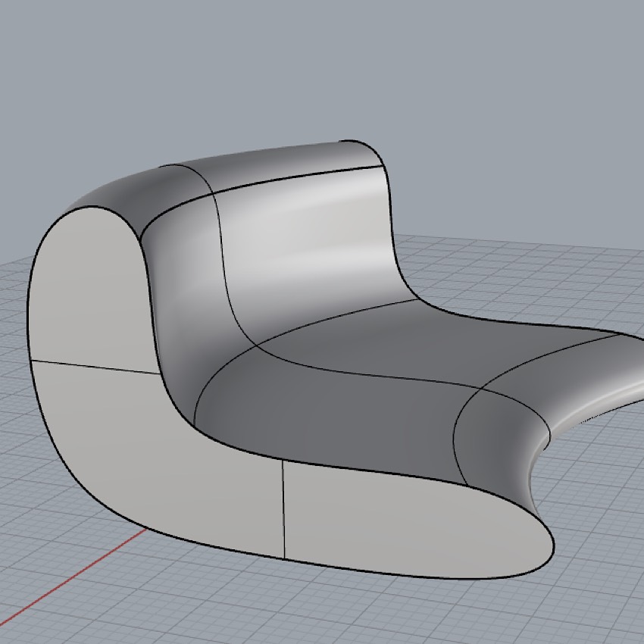Pick the horizontal seam line on the end cap
The width and height of the screenshot is (644, 644).
(95, 367)
